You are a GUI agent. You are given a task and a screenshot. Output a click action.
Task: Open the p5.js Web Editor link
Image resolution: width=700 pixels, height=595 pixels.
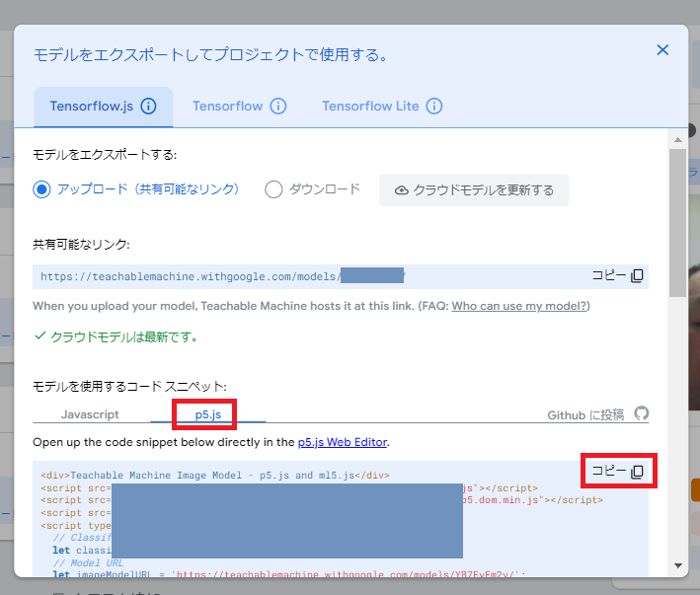click(342, 442)
